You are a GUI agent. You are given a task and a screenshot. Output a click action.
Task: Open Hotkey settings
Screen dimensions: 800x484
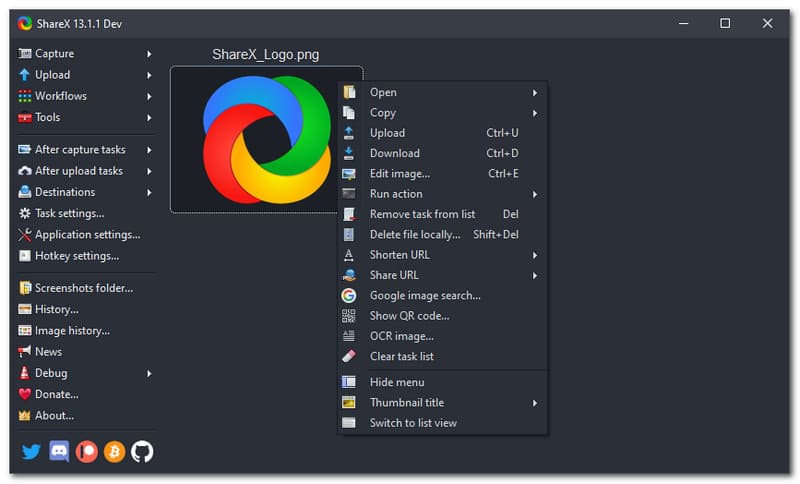pos(85,256)
